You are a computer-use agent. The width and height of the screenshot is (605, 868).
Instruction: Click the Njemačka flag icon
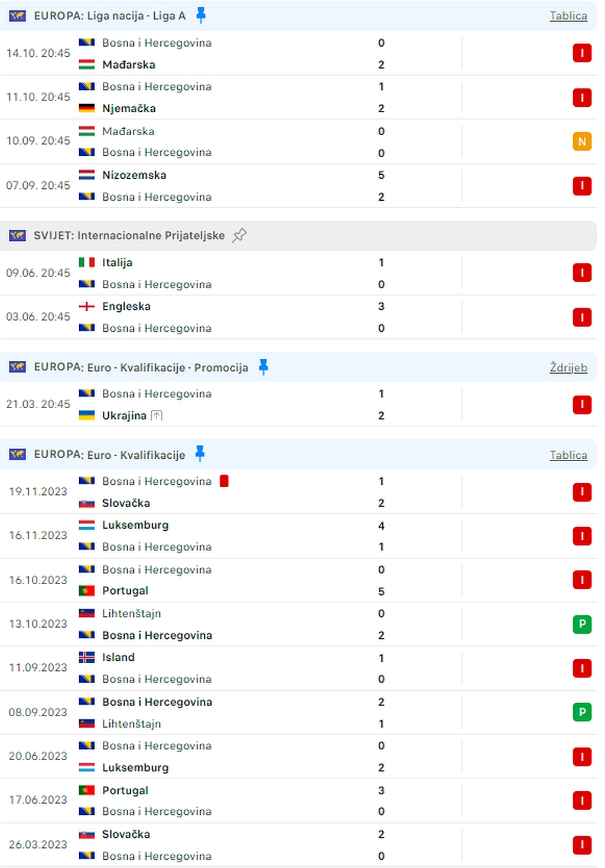coord(87,108)
